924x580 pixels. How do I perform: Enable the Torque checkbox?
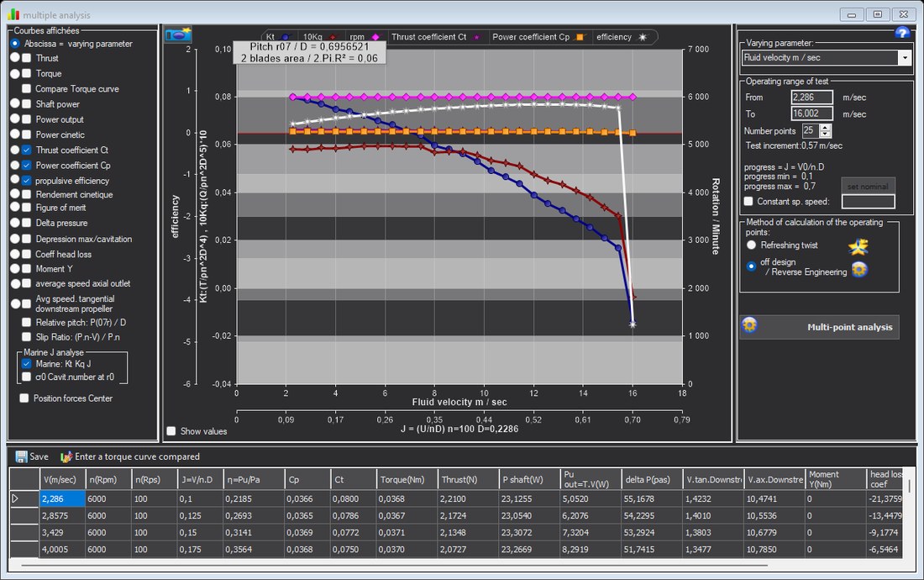pos(27,74)
